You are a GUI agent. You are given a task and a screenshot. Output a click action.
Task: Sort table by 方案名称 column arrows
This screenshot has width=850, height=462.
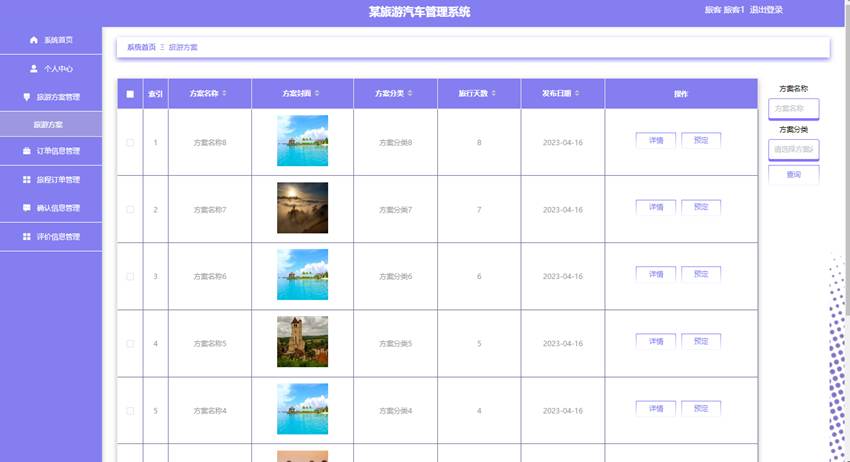[224, 93]
